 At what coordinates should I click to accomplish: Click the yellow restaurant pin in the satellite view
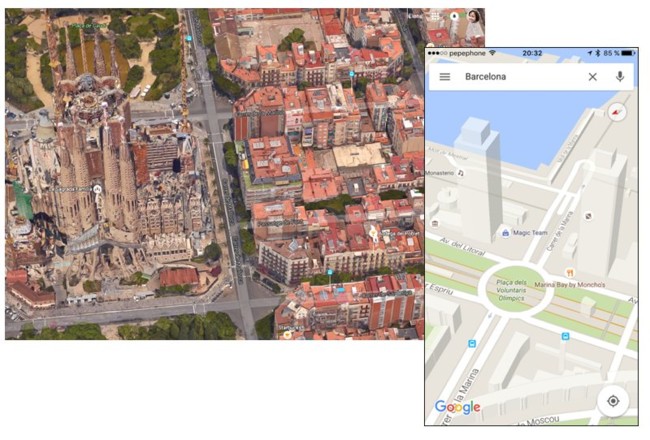pyautogui.click(x=373, y=233)
